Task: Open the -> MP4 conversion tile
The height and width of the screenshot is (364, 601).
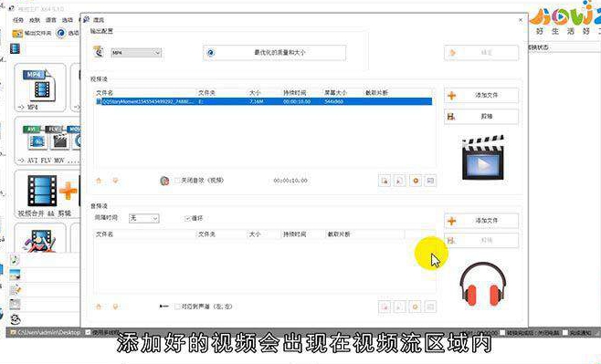Action: (40, 88)
